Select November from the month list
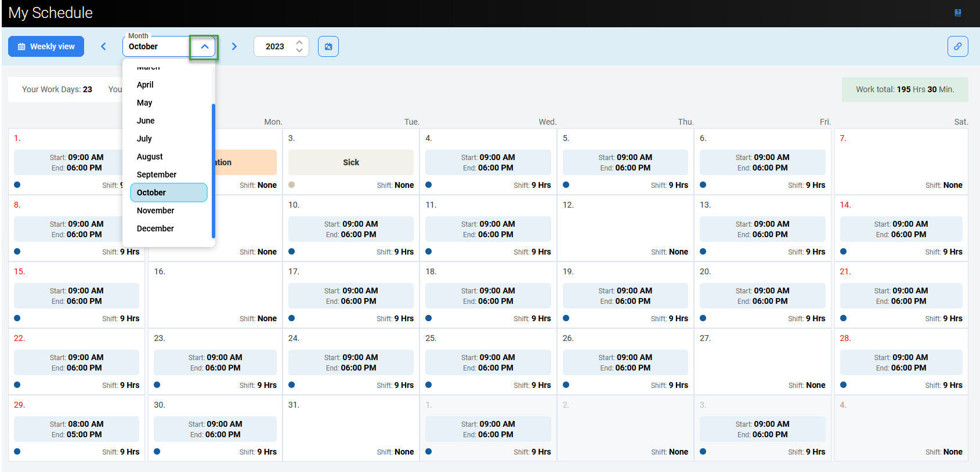 (x=156, y=210)
